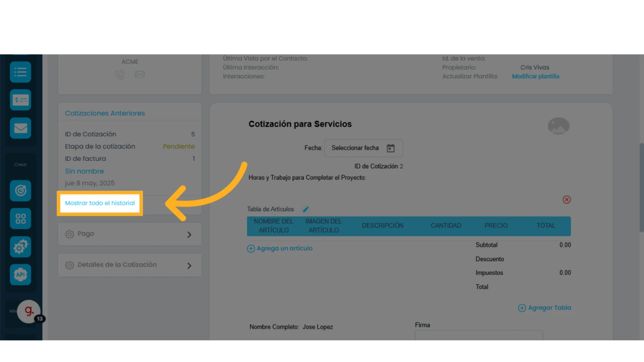Click the ID de Cotización 2 text
Image resolution: width=644 pixels, height=362 pixels.
379,166
